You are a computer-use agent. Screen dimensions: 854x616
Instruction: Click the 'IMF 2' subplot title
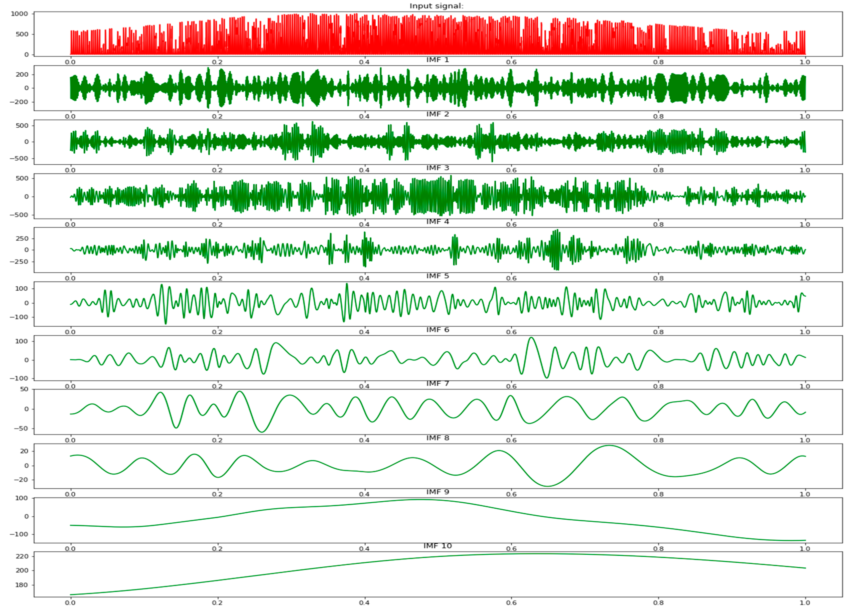pyautogui.click(x=438, y=114)
